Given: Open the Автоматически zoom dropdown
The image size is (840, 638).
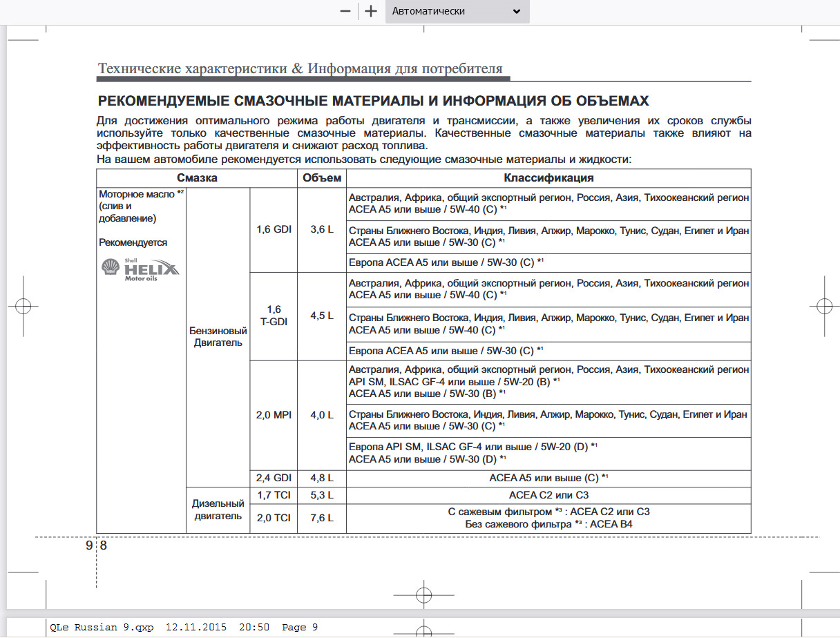Looking at the screenshot, I should 457,11.
